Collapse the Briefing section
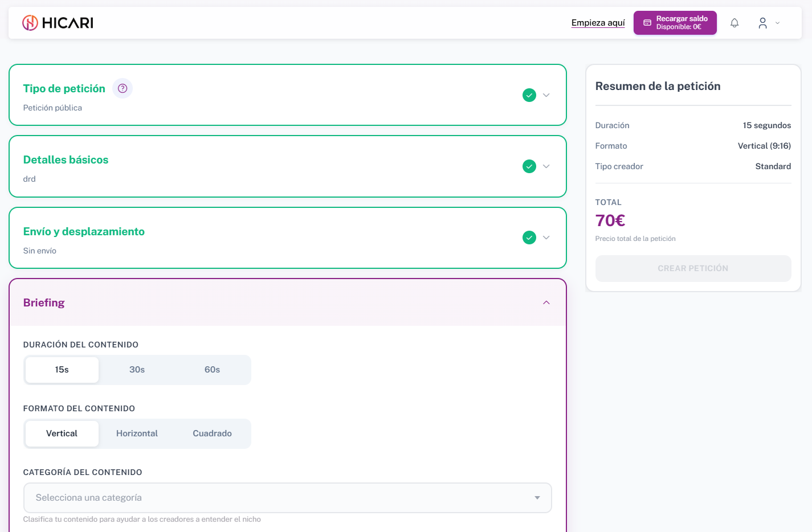This screenshot has width=812, height=532. tap(546, 302)
